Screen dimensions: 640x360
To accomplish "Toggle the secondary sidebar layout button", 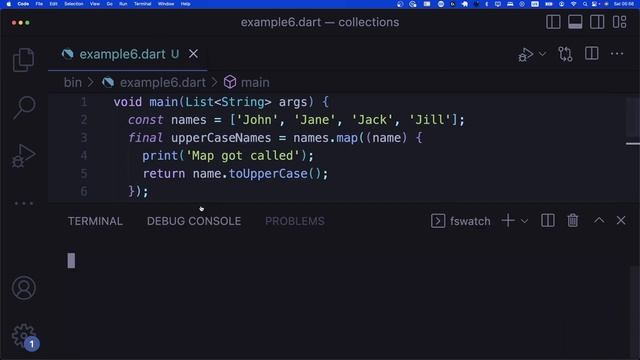I will point(597,22).
